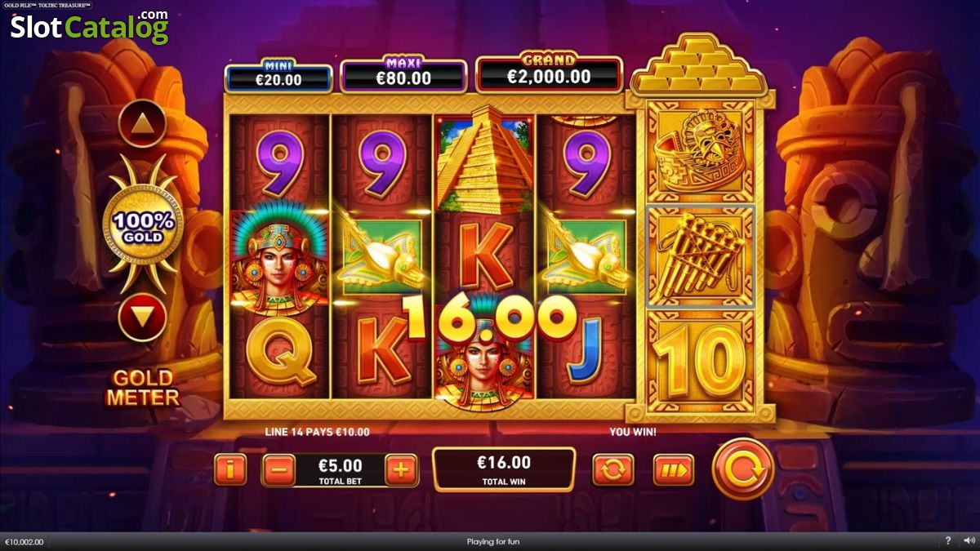The image size is (980, 551).
Task: Decrease total bet with the minus button
Action: pos(278,470)
